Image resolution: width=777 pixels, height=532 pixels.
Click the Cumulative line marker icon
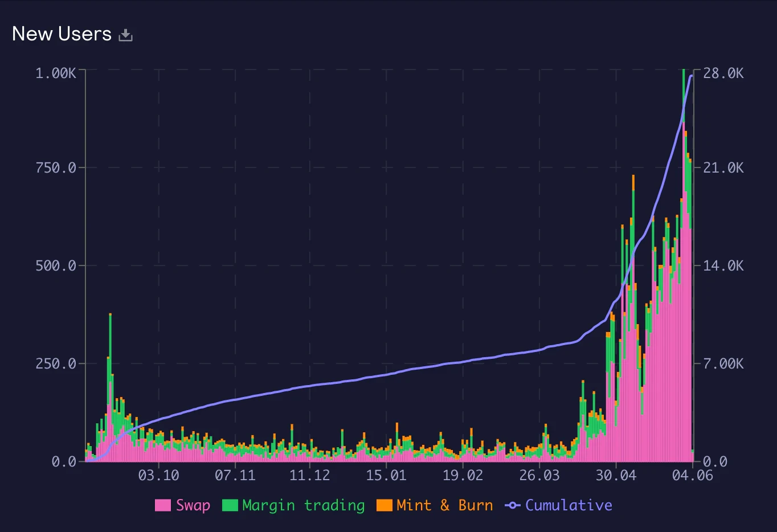click(x=513, y=505)
